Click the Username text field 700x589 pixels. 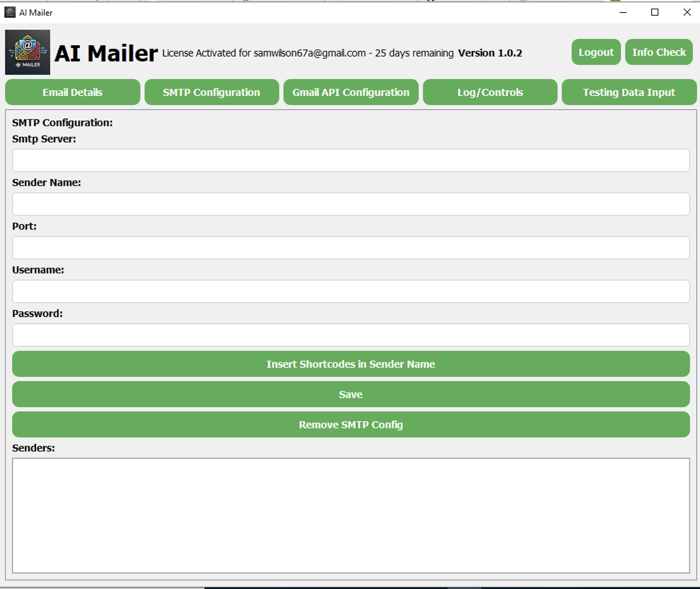351,292
